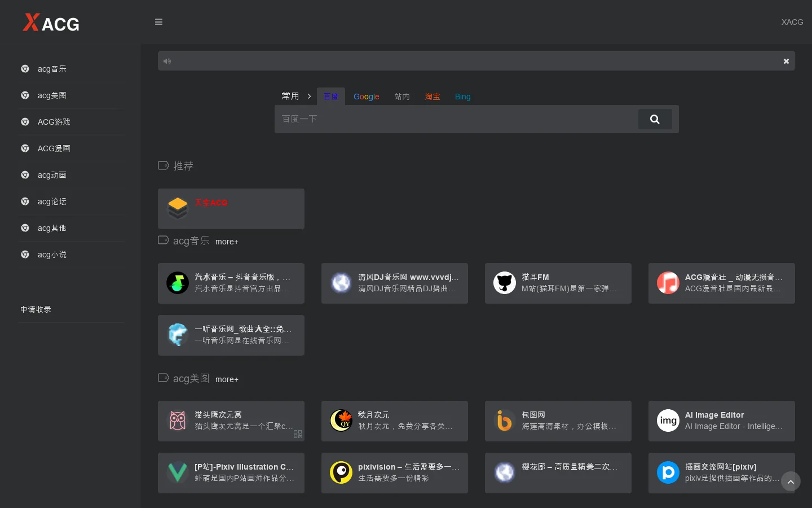Select the 百度 search tab

(x=331, y=97)
